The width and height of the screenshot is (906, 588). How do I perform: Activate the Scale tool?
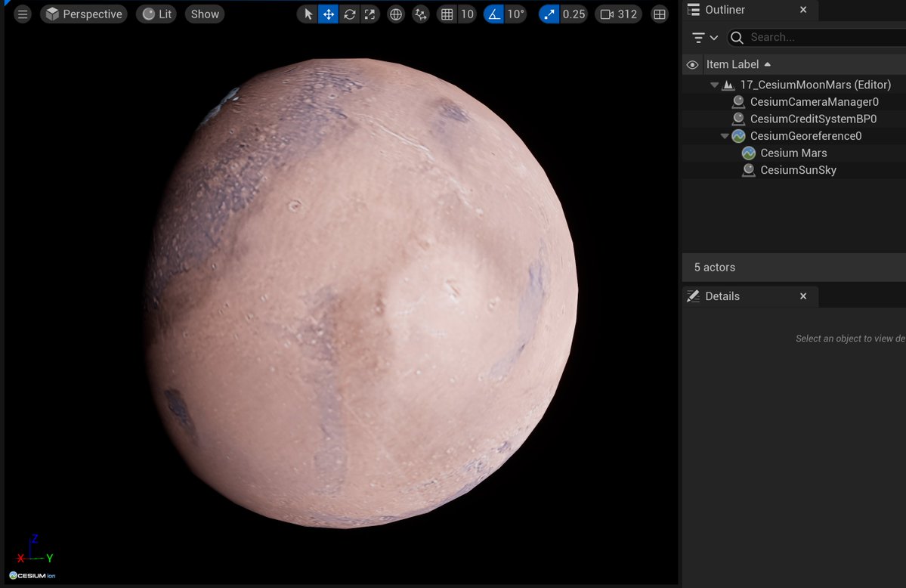370,14
